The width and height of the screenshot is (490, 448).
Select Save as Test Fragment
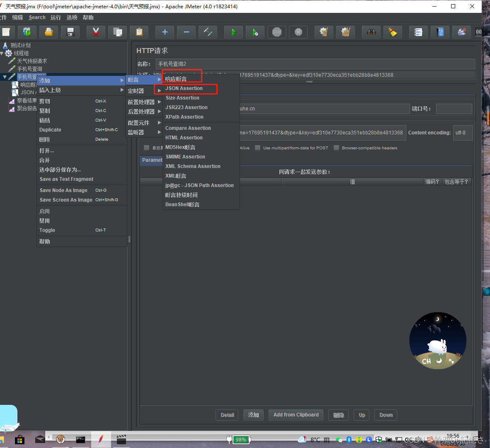click(x=81, y=179)
